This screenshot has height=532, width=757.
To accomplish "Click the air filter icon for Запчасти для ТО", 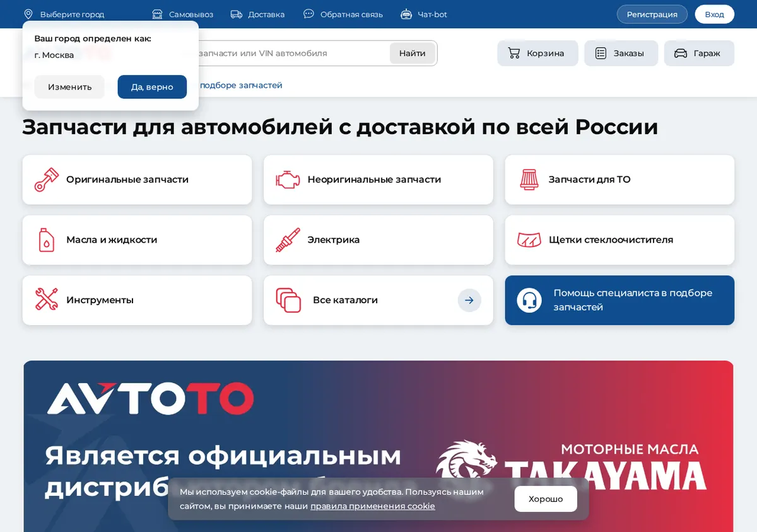I will tap(529, 180).
